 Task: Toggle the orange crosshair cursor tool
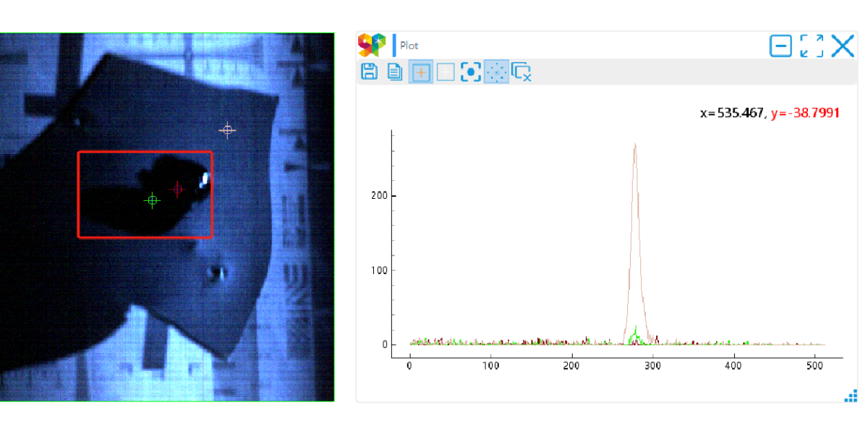coord(421,72)
